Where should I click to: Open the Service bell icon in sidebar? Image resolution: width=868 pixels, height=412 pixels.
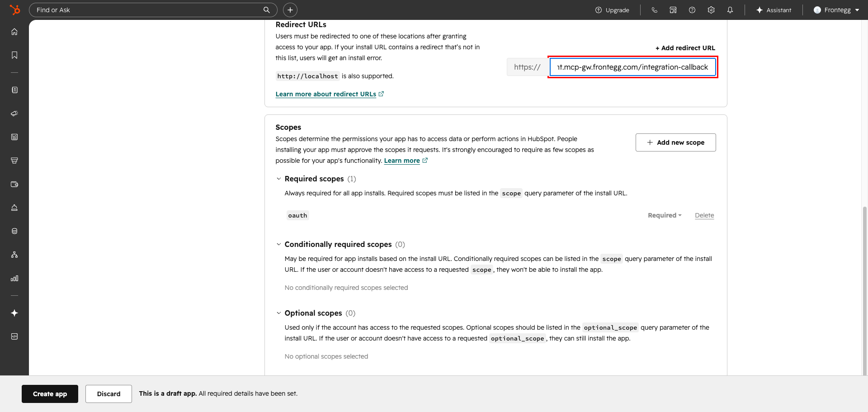point(14,208)
